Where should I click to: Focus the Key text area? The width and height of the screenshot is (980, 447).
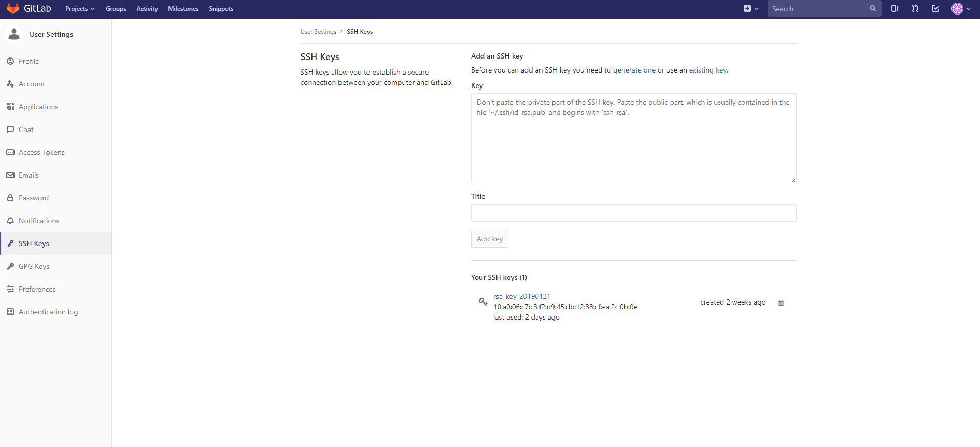pos(634,138)
